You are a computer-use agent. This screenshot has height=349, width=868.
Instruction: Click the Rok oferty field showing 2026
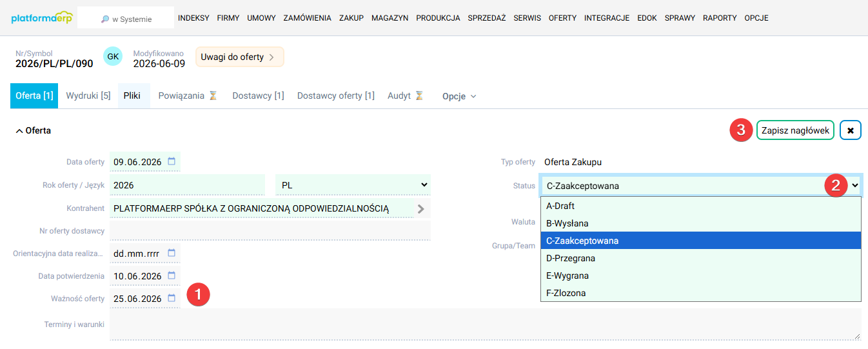coord(187,185)
